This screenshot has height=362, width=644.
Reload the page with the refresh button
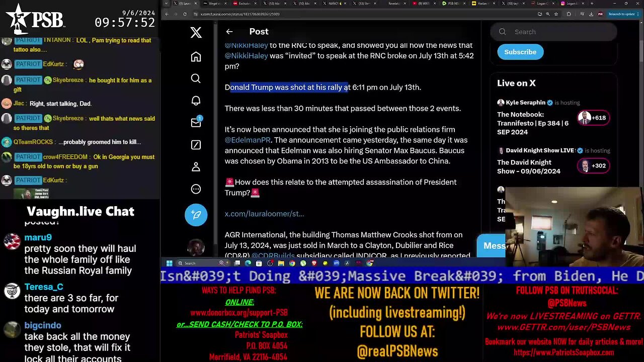coord(185,14)
